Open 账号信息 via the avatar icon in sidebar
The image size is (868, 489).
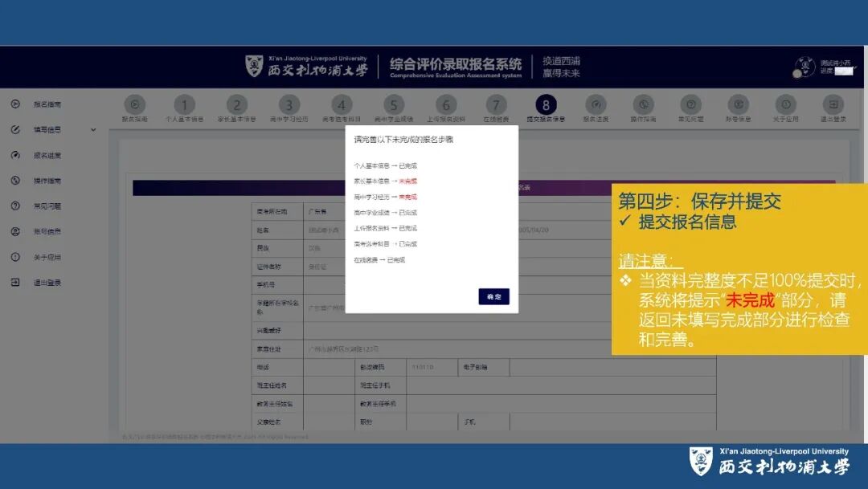pyautogui.click(x=14, y=231)
